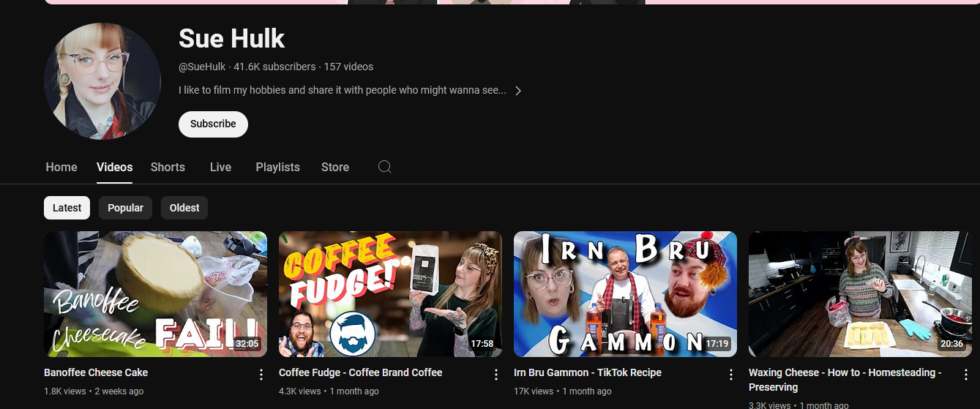The height and width of the screenshot is (409, 980).
Task: Click the @SueHulk handle text
Action: pyautogui.click(x=202, y=67)
